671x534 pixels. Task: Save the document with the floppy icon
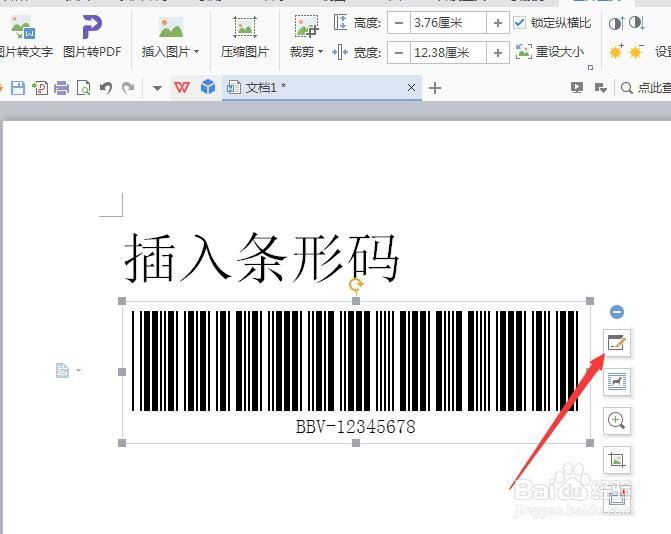[x=18, y=88]
